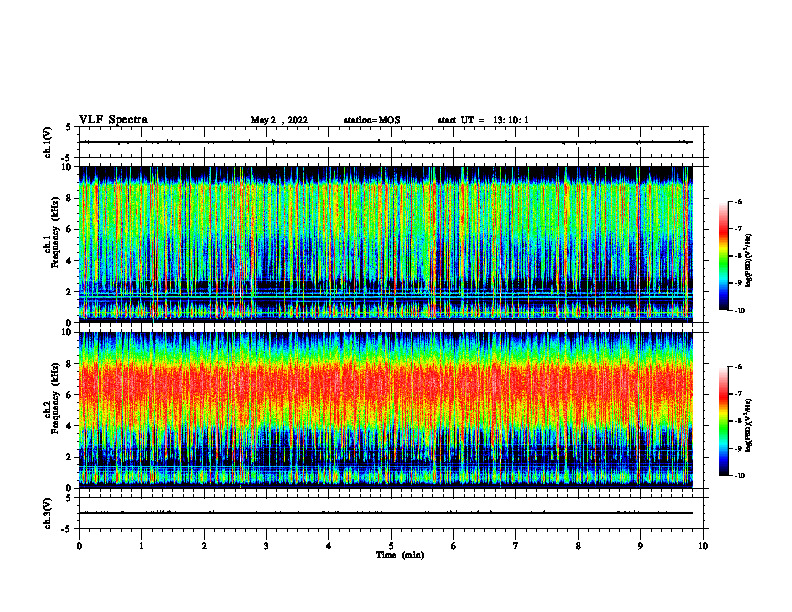Screen dimensions: 792x612
Task: Click the "-10" label on ch.2 color bar
Action: (x=740, y=476)
